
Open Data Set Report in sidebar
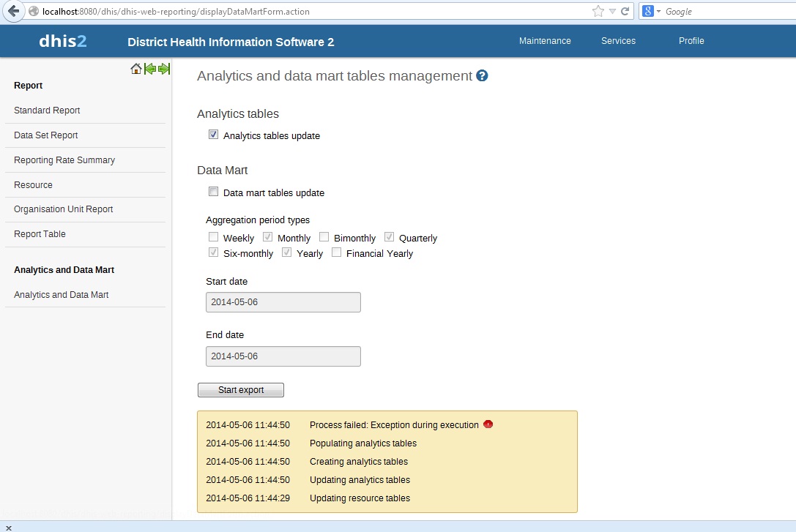(45, 135)
